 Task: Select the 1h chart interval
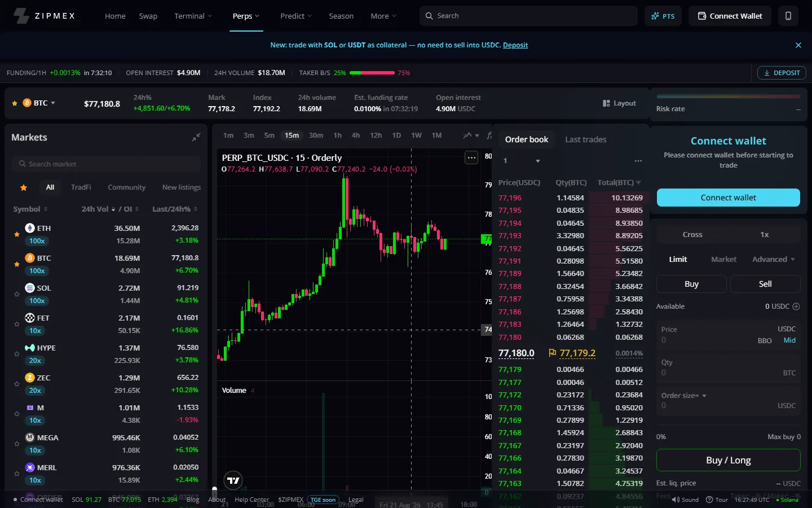(x=337, y=135)
